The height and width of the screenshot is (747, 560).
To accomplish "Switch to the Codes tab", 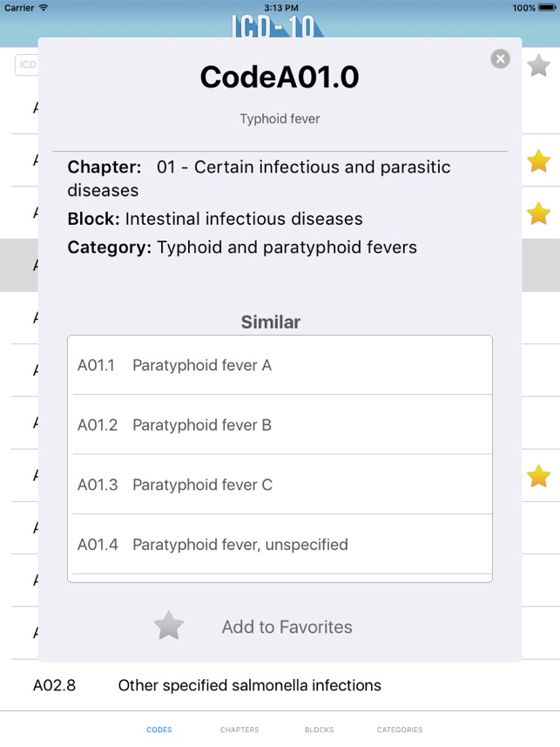I will pyautogui.click(x=159, y=730).
